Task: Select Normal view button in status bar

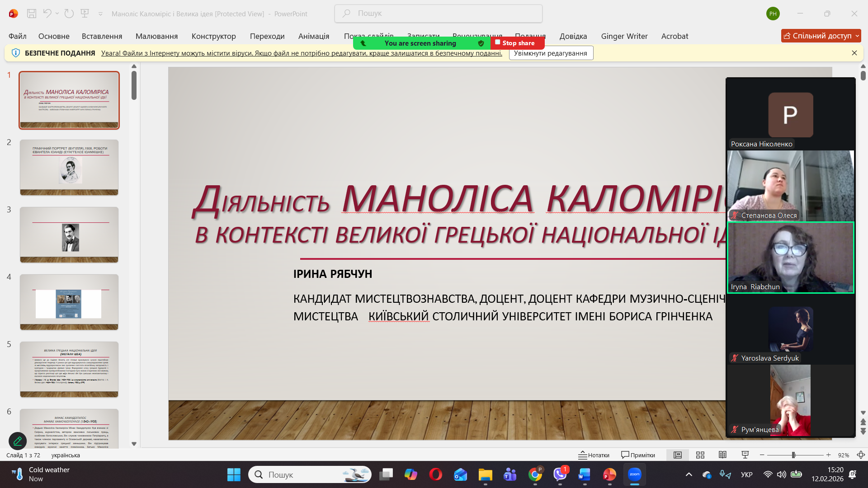Action: [677, 455]
